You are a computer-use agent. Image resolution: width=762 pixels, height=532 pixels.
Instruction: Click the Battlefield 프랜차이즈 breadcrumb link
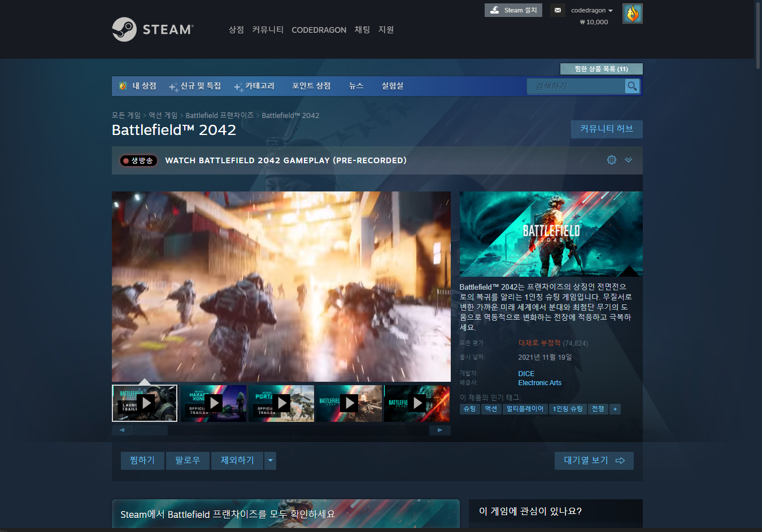click(220, 115)
